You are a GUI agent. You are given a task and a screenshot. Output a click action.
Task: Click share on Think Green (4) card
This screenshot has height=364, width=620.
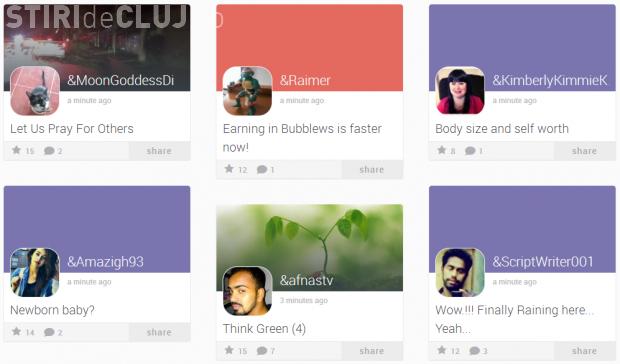(x=372, y=351)
